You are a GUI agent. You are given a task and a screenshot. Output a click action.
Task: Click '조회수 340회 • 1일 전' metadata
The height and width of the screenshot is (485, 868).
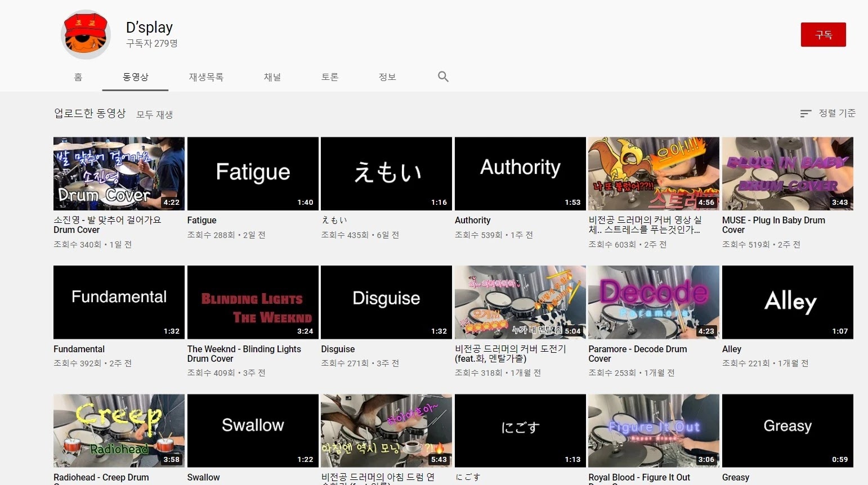tap(92, 244)
